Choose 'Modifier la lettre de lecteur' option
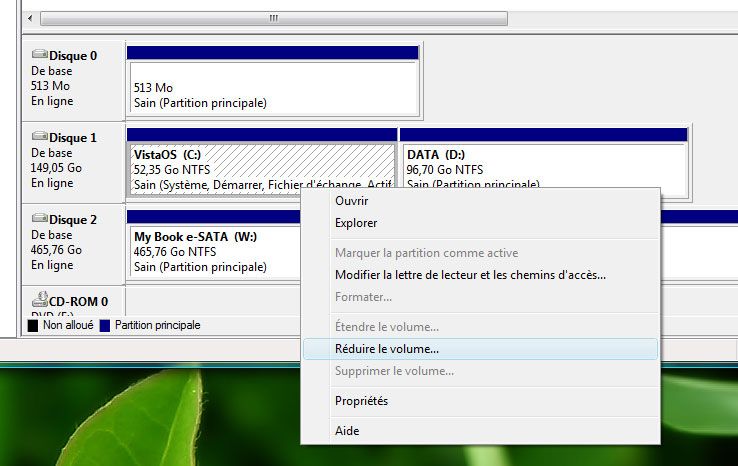 pyautogui.click(x=470, y=275)
